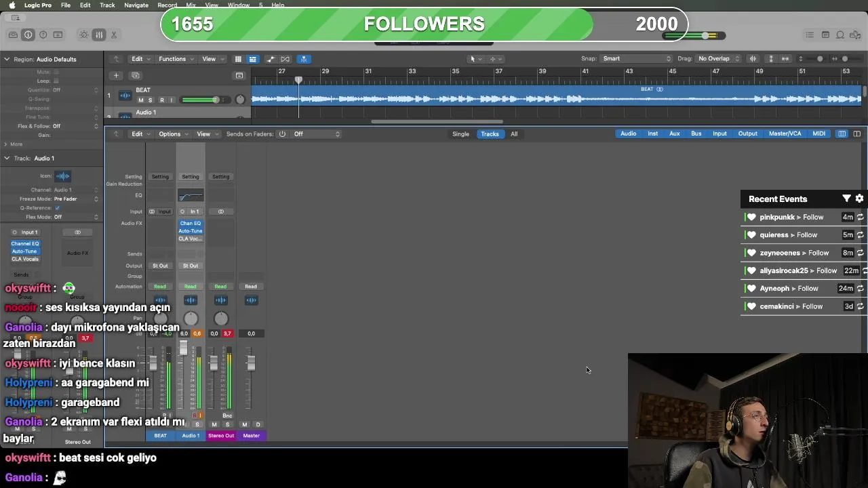Toggle Sends on Faders power button
Screen dimensions: 868x488
pos(282,134)
